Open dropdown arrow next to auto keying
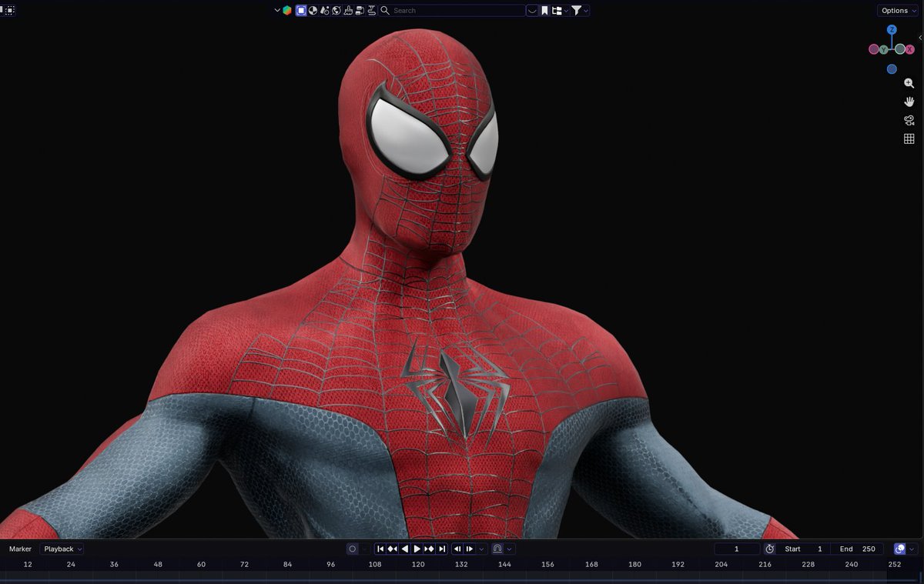Screen dimensions: 924x584 point(365,549)
